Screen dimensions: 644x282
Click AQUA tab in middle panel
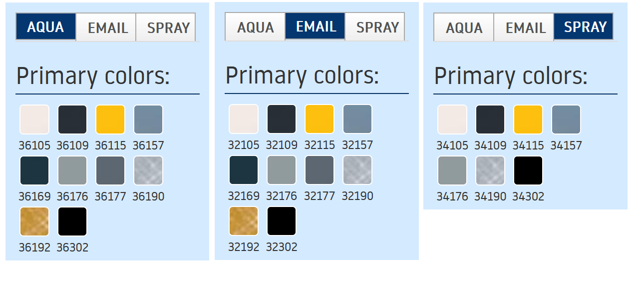pos(255,27)
